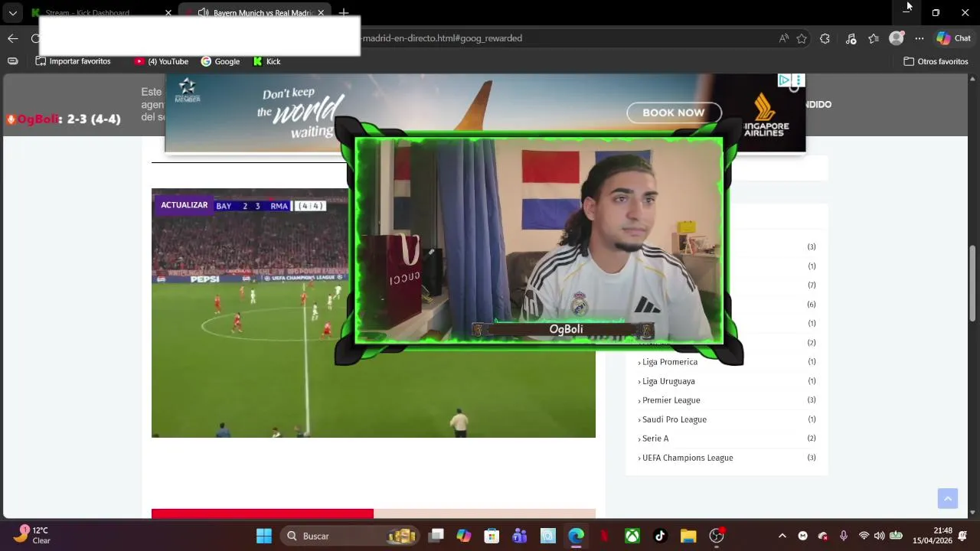This screenshot has height=551, width=980.
Task: Open TikTok on the taskbar
Action: (660, 536)
